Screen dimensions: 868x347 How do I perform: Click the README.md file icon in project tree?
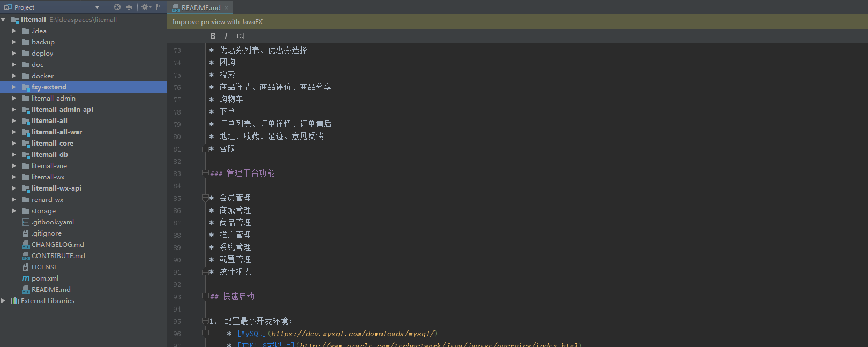tap(26, 290)
